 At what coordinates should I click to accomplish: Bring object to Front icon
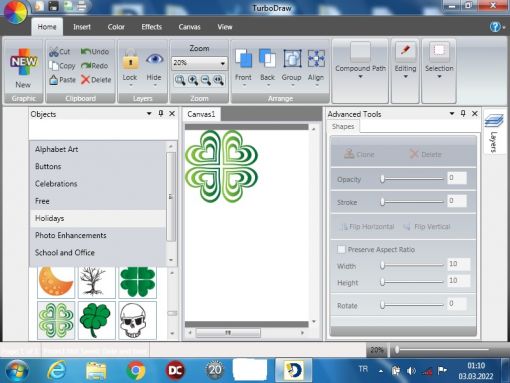[x=244, y=59]
